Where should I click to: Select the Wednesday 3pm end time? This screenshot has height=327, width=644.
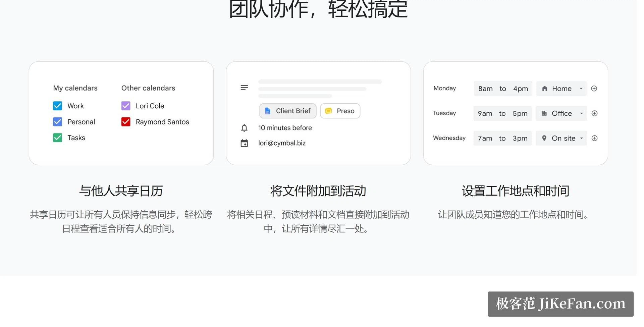520,139
